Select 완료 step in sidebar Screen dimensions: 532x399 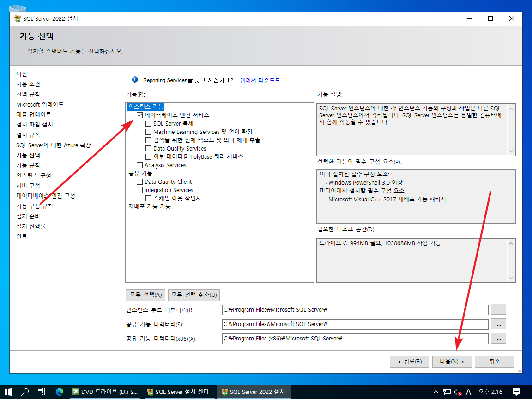tap(22, 236)
